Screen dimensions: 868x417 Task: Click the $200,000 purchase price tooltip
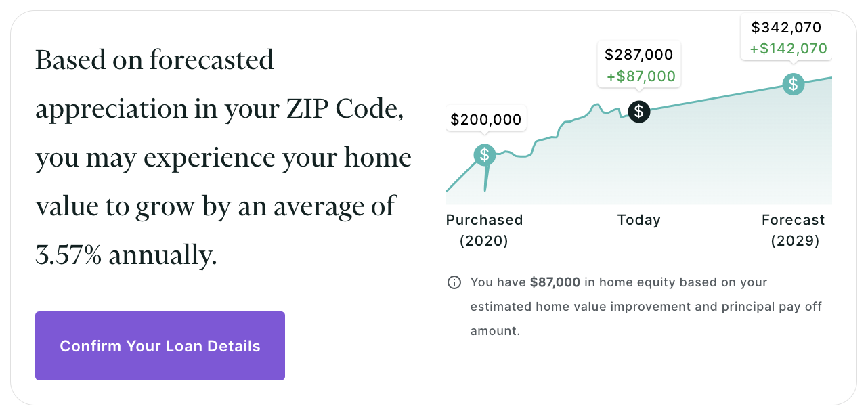[x=486, y=120]
